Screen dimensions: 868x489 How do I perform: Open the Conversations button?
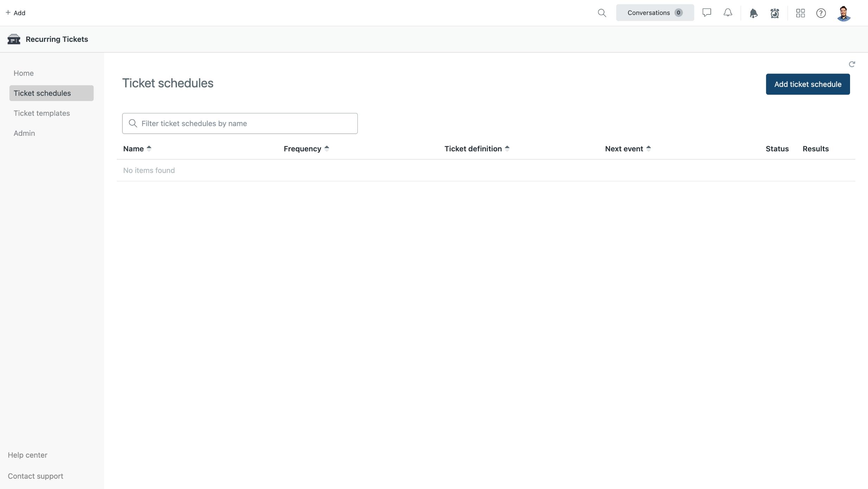point(654,13)
